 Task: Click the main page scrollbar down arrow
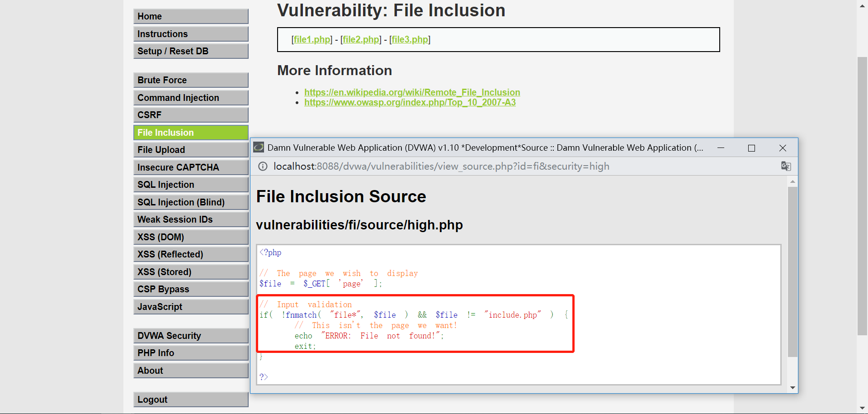click(x=863, y=408)
